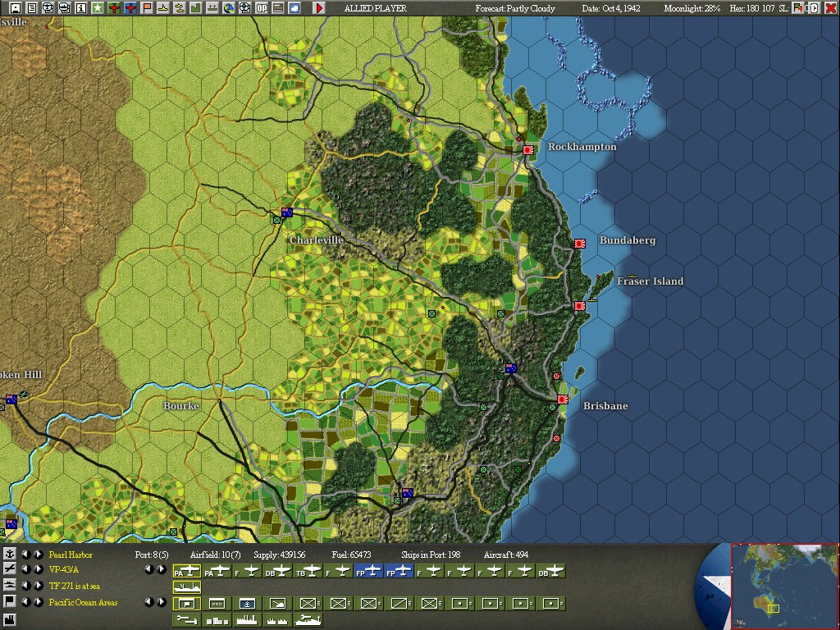Select the red aircraft icon on green background
This screenshot has width=840, height=630.
point(114,7)
